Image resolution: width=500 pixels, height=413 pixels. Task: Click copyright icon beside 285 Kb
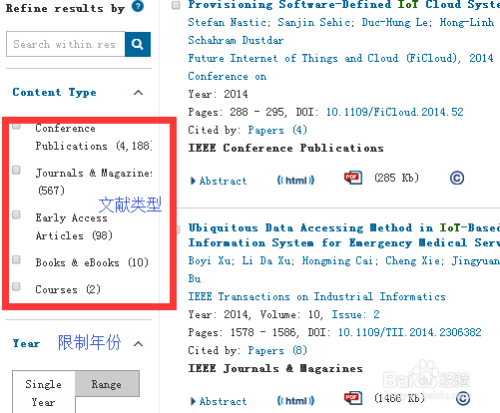click(x=457, y=178)
